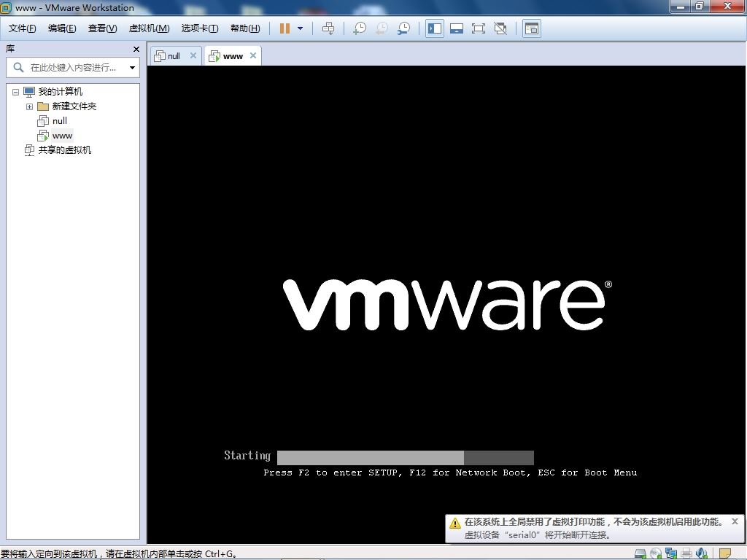Click the sound card status icon
Screen dimensions: 747x560
coord(701,554)
